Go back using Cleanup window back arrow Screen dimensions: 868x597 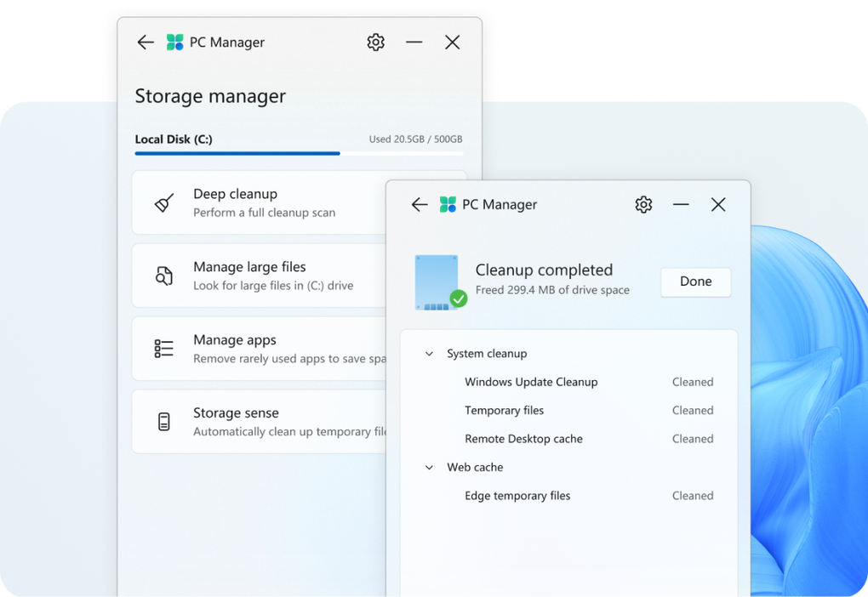coord(420,205)
